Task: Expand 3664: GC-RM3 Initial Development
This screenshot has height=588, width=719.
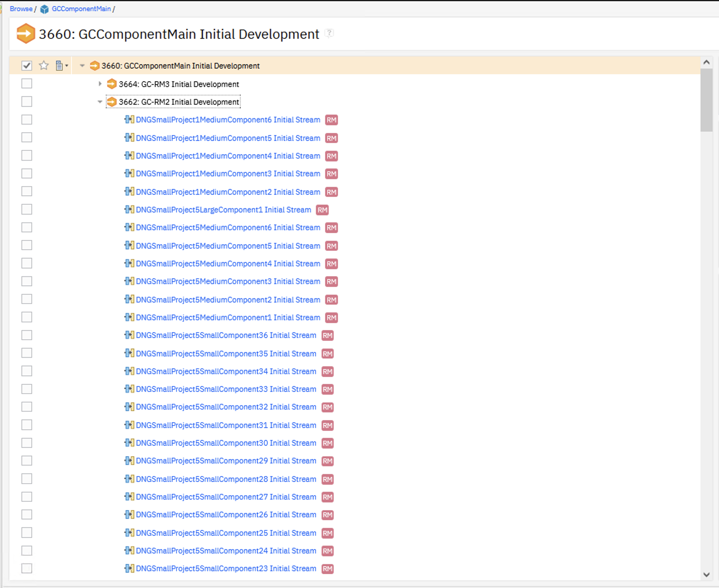Action: point(100,84)
